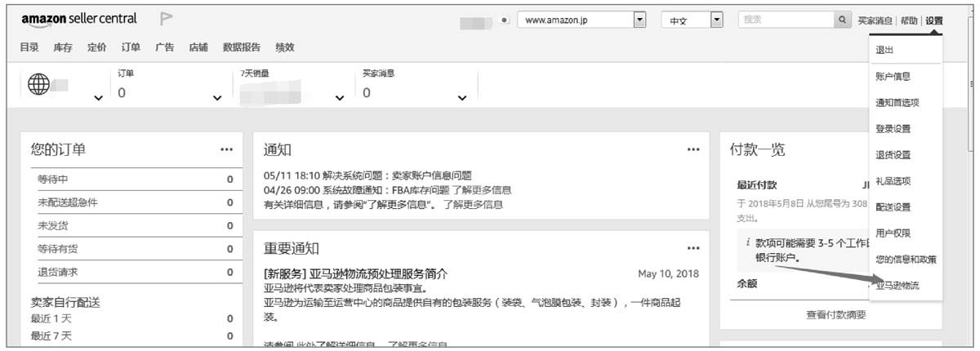Click the 付款一览 panel heading

click(x=757, y=149)
